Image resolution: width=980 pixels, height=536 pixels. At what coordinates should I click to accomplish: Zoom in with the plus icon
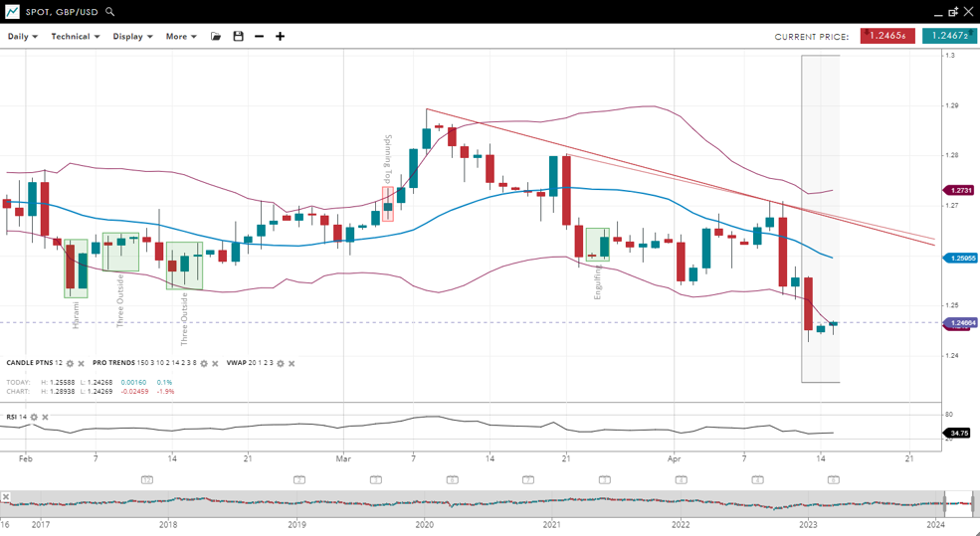click(281, 37)
